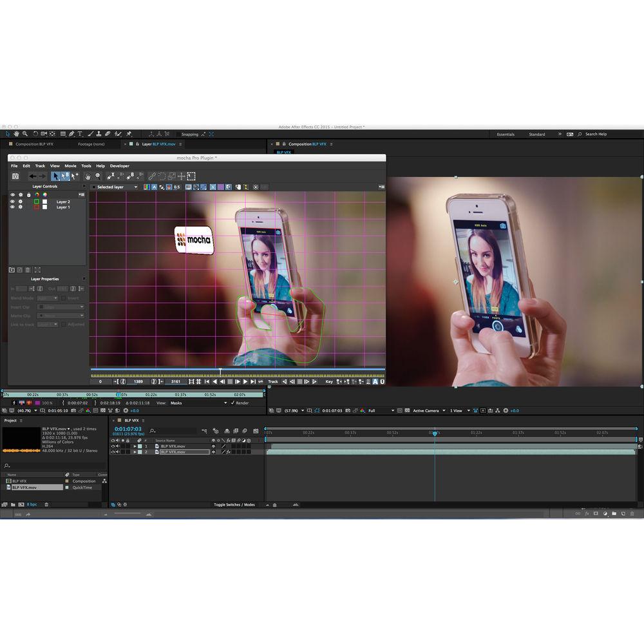This screenshot has height=644, width=644.
Task: Select the Hand tool in mocha toolbar
Action: [88, 176]
